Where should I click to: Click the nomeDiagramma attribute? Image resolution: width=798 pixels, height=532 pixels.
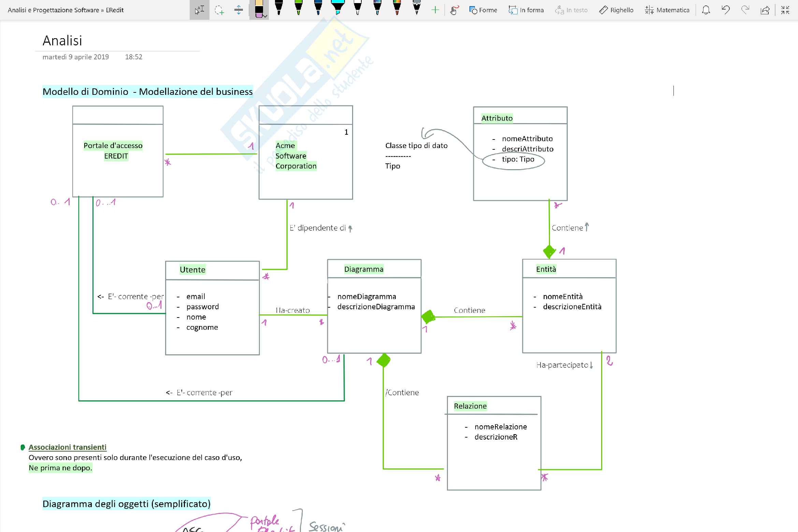tap(367, 296)
